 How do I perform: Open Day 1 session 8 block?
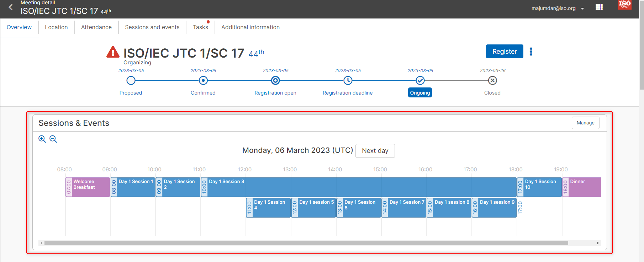click(449, 208)
